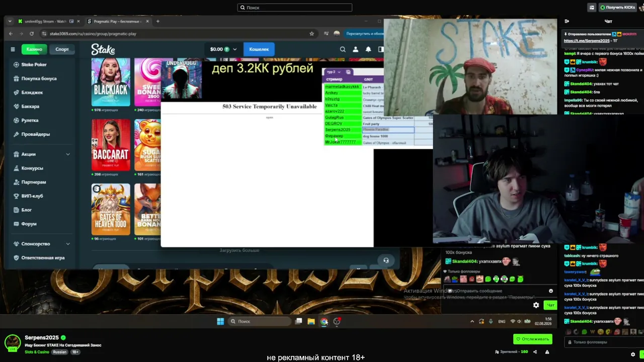Open Провайдеры in the sidebar
The height and width of the screenshot is (362, 644).
point(31,134)
